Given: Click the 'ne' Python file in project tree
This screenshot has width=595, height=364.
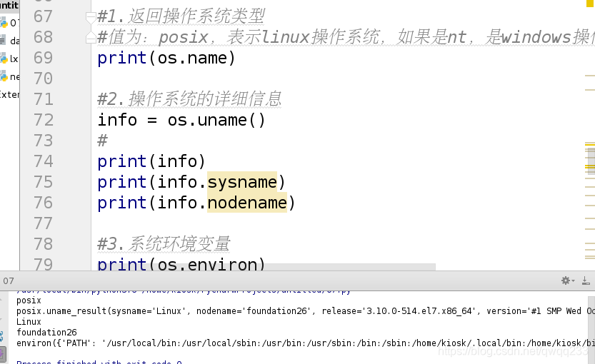Looking at the screenshot, I should click(9, 76).
